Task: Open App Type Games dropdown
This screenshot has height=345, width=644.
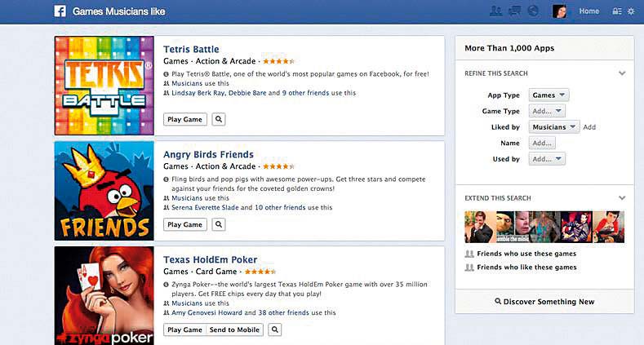Action: point(549,95)
